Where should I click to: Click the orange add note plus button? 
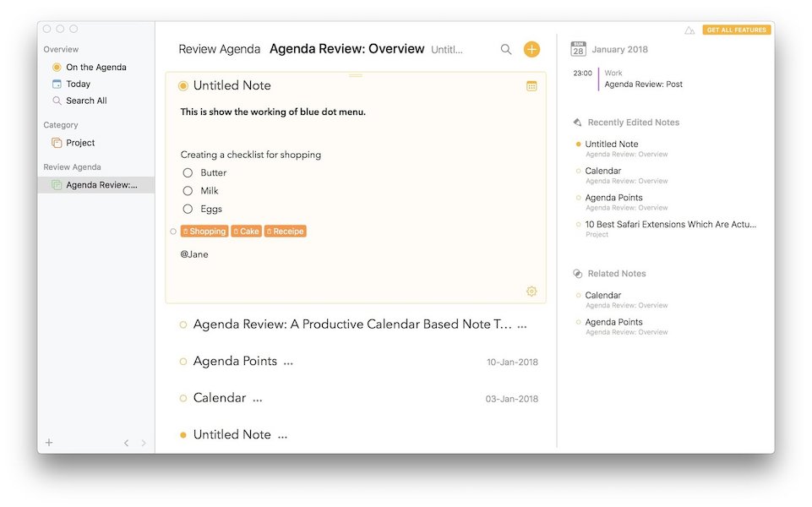coord(531,50)
